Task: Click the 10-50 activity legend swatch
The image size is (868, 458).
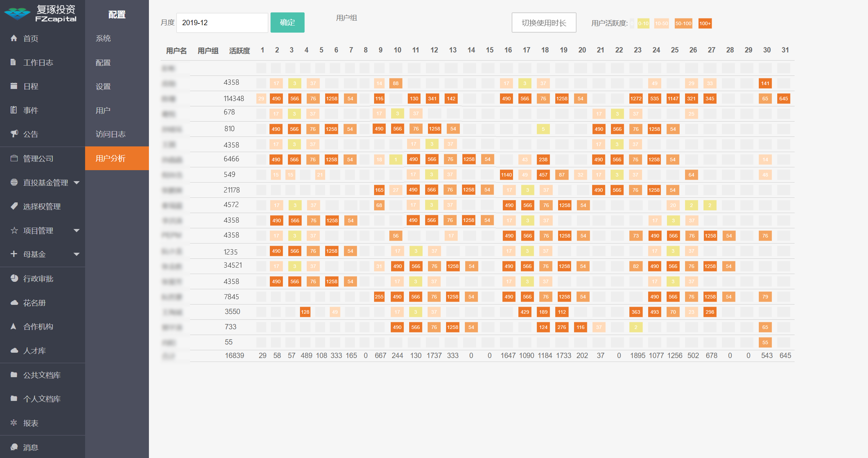Action: [661, 23]
